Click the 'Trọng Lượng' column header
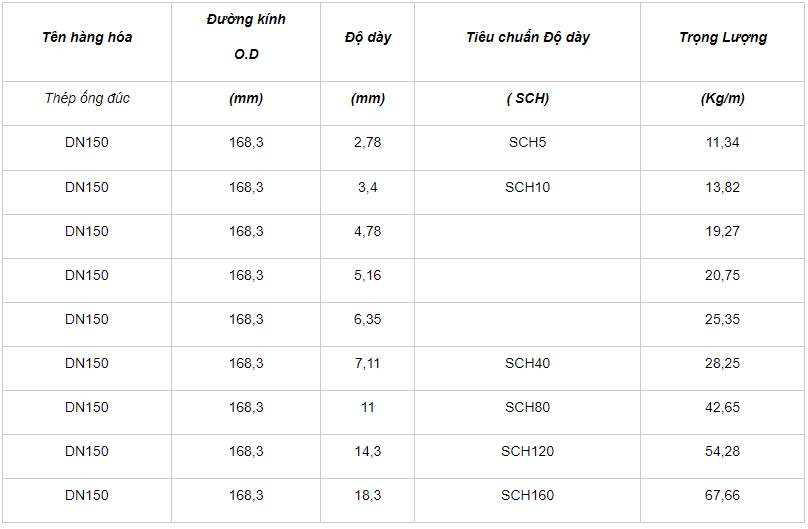Screen dimensions: 808x529 pyautogui.click(x=722, y=37)
